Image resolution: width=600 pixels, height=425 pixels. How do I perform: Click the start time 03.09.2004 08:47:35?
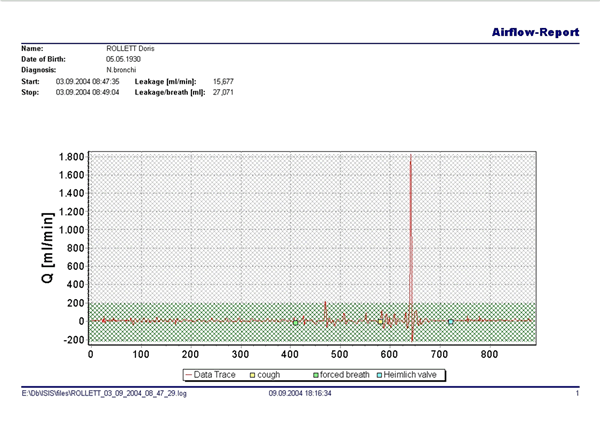tap(87, 81)
